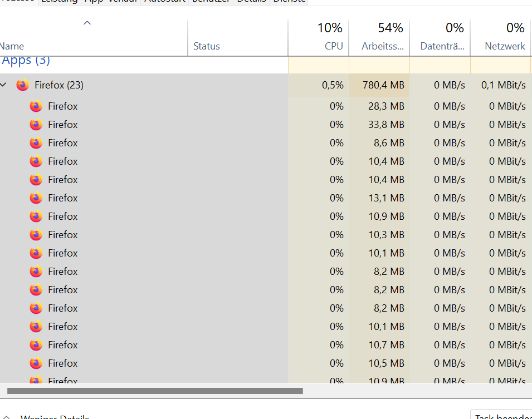Click the Firefox name in the 10,5 MB row

tap(63, 363)
